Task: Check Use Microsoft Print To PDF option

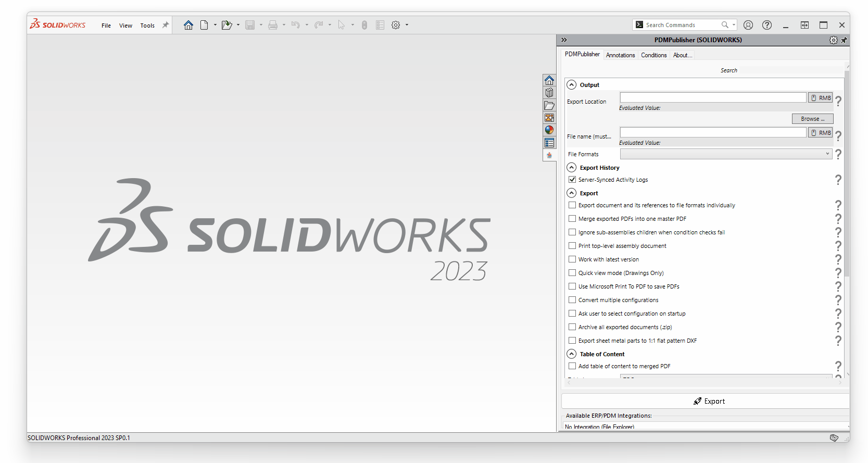Action: [572, 286]
